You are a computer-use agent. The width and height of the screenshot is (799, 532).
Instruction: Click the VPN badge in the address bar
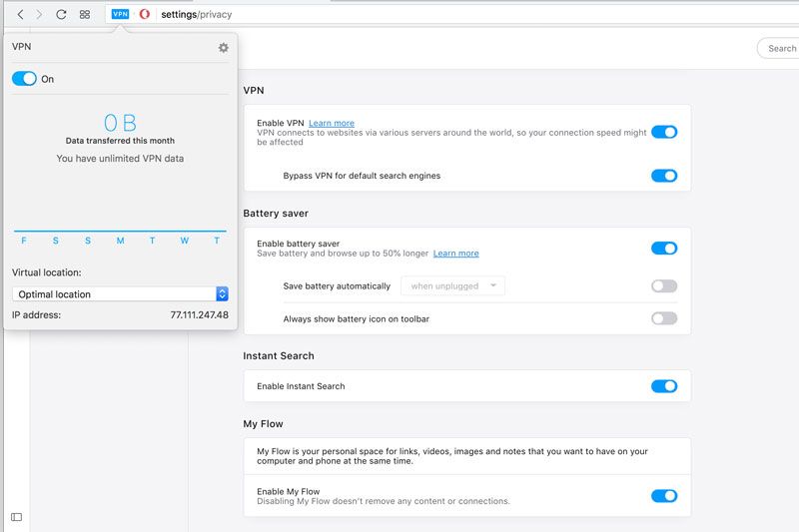[x=120, y=14]
